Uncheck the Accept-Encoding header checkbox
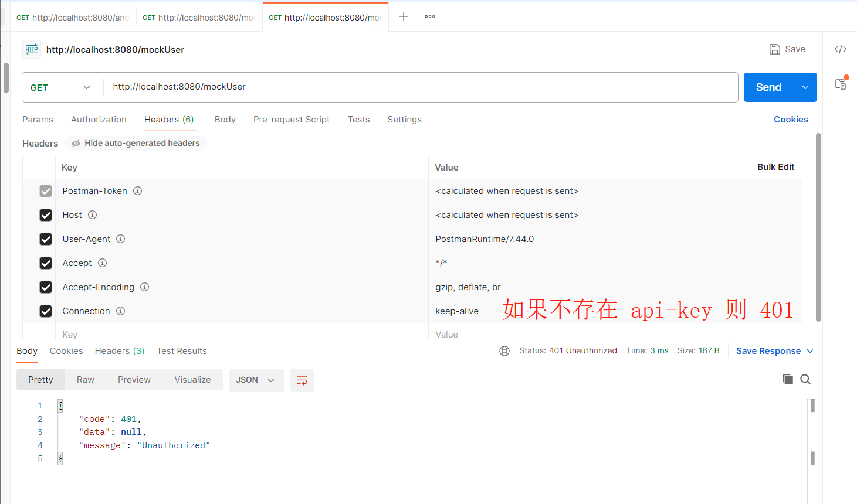This screenshot has height=504, width=857. [46, 287]
